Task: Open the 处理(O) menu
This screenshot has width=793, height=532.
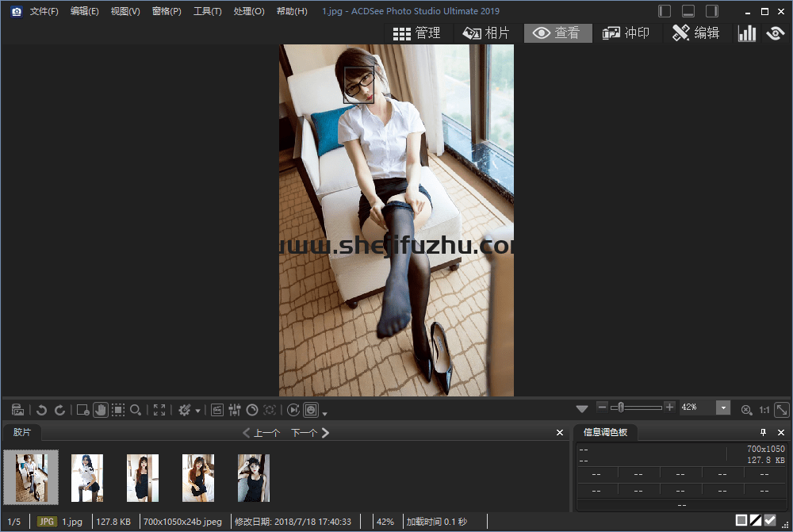Action: click(x=249, y=11)
